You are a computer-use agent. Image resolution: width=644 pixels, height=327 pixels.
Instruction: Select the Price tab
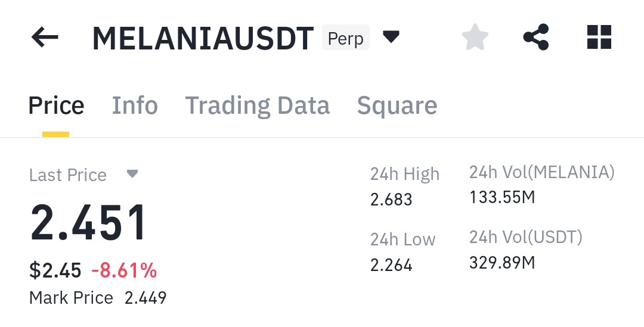pos(56,105)
